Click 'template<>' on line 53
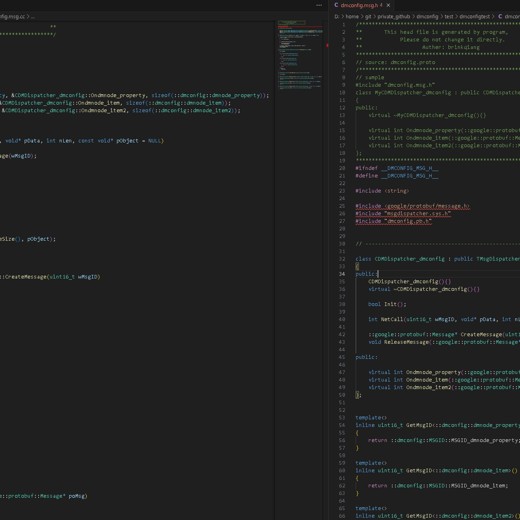The height and width of the screenshot is (520, 520). 371,418
